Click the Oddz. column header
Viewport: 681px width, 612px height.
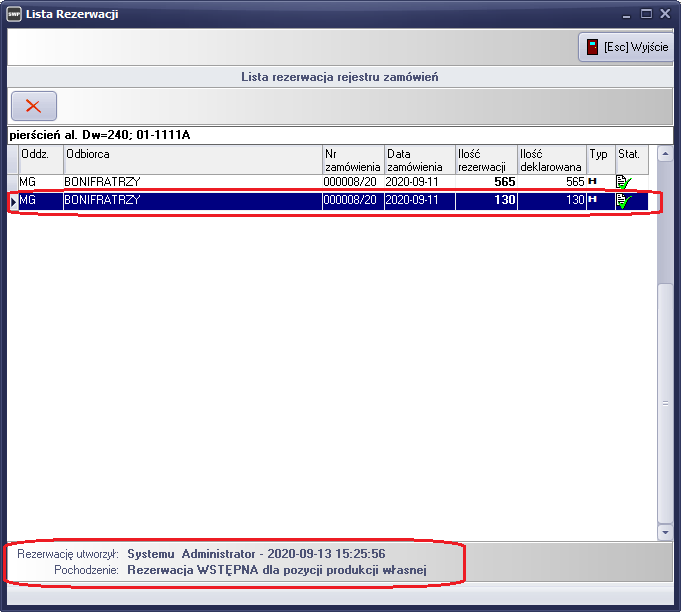click(41, 160)
